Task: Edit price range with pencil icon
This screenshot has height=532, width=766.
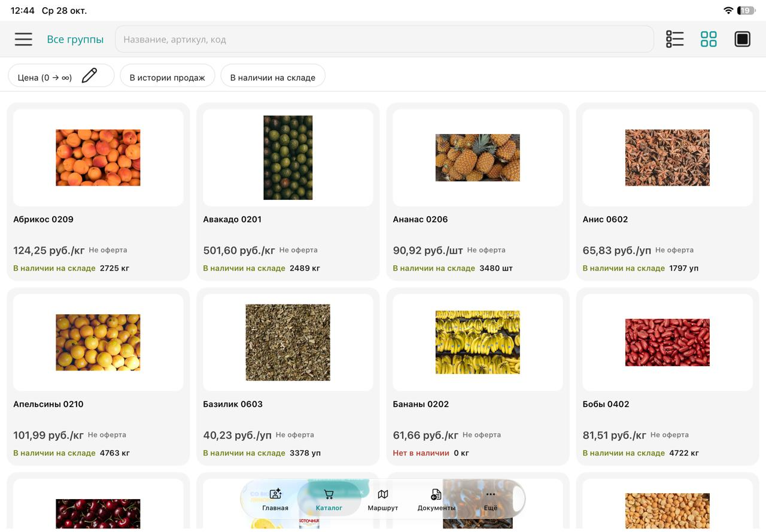Action: [89, 75]
